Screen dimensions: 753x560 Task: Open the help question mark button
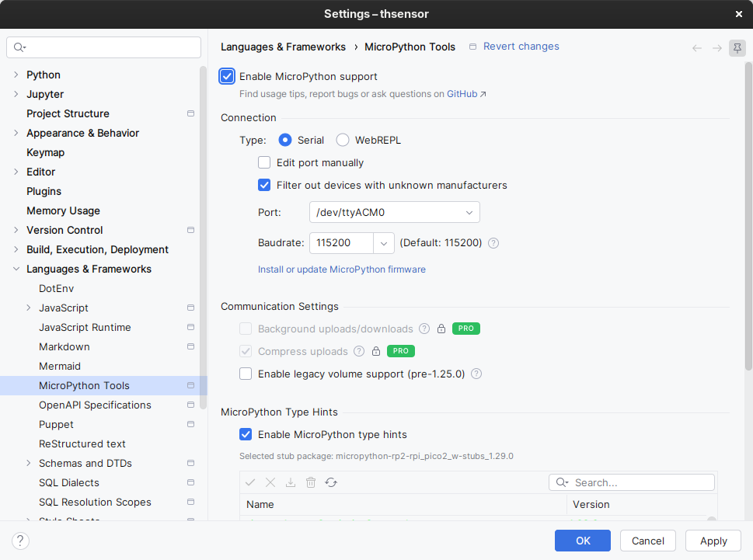[20, 541]
